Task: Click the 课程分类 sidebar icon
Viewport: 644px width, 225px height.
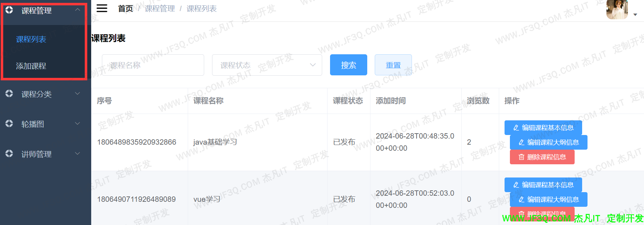Action: [x=9, y=94]
